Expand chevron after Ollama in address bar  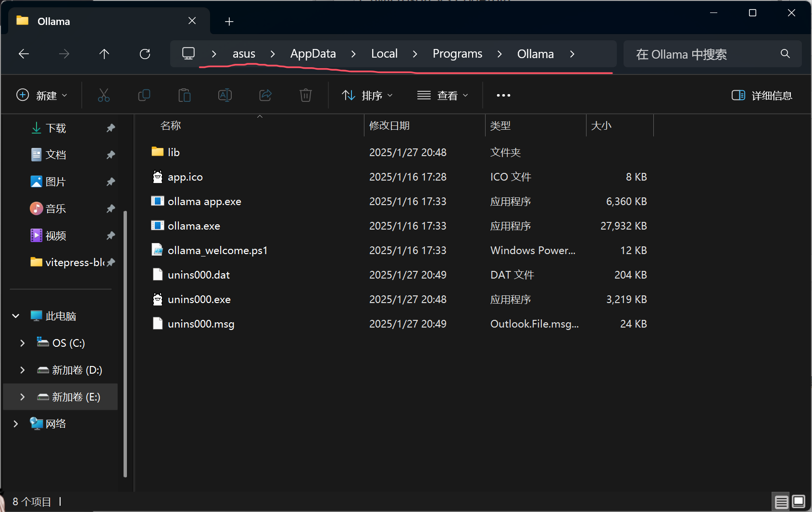572,54
